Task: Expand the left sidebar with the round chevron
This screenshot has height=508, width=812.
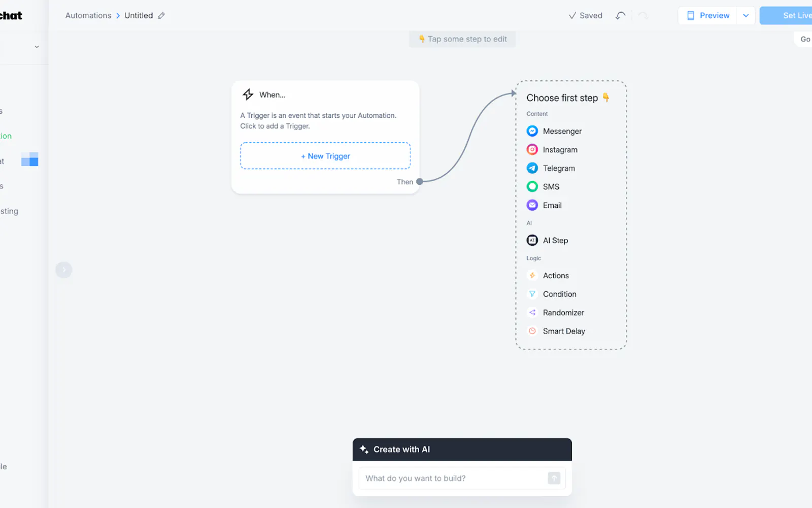Action: (x=64, y=270)
